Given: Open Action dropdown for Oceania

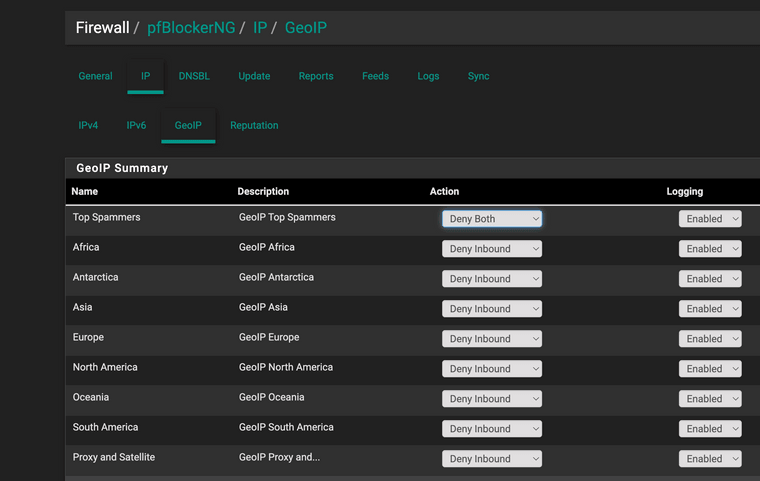Looking at the screenshot, I should tap(491, 399).
